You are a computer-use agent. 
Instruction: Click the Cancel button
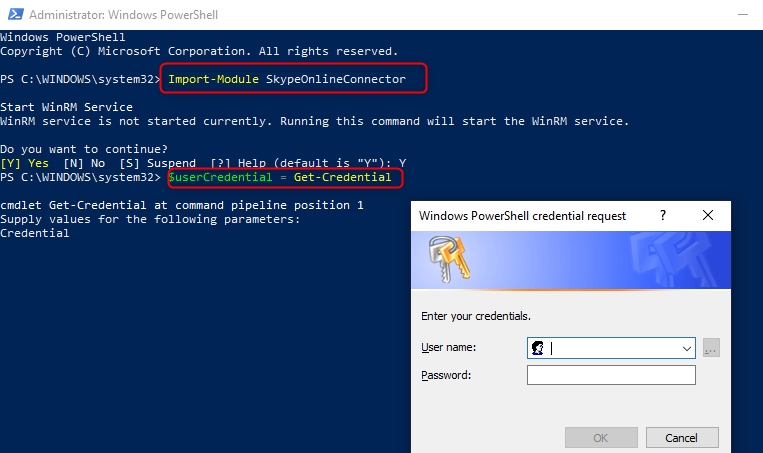(x=682, y=437)
